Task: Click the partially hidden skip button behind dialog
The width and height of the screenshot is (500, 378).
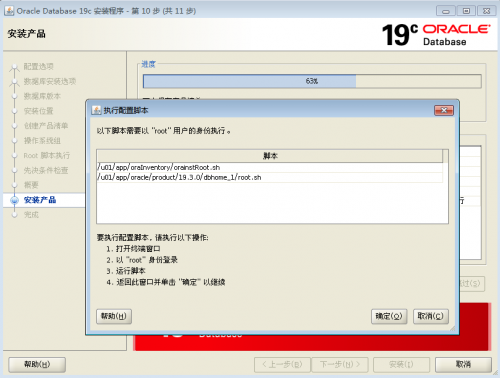Action: pyautogui.click(x=472, y=284)
